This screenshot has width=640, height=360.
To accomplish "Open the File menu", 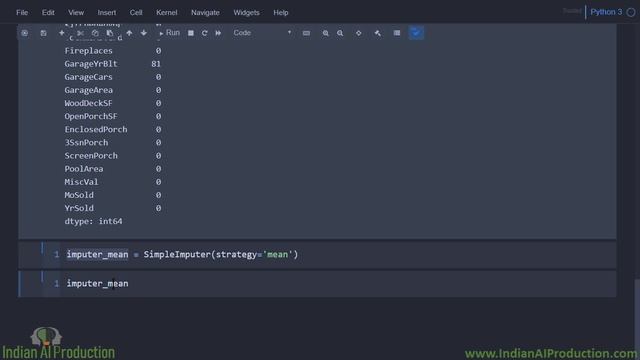I will point(22,13).
